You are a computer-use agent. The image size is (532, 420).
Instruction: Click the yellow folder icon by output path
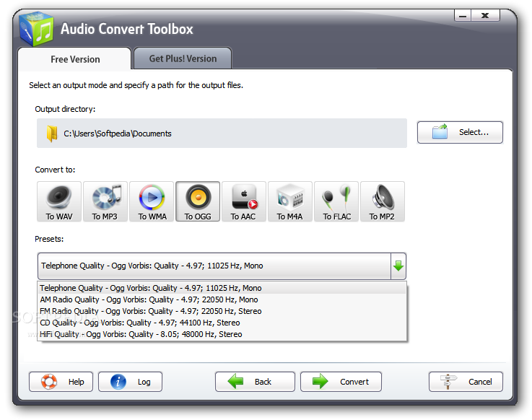(52, 134)
